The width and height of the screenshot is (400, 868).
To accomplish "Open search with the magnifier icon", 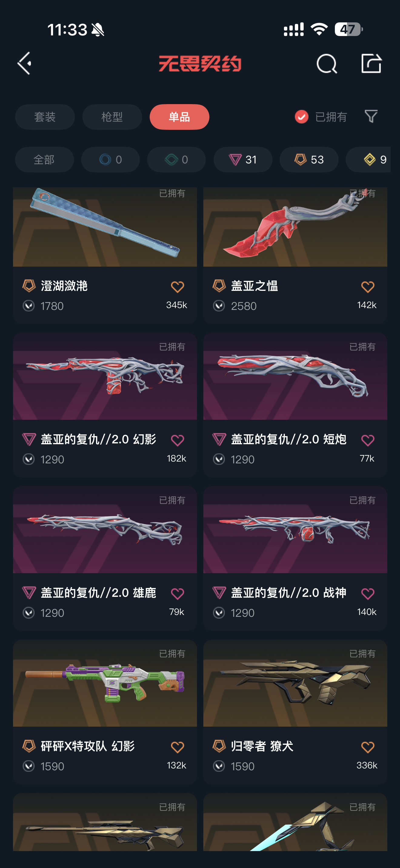I will [x=326, y=63].
